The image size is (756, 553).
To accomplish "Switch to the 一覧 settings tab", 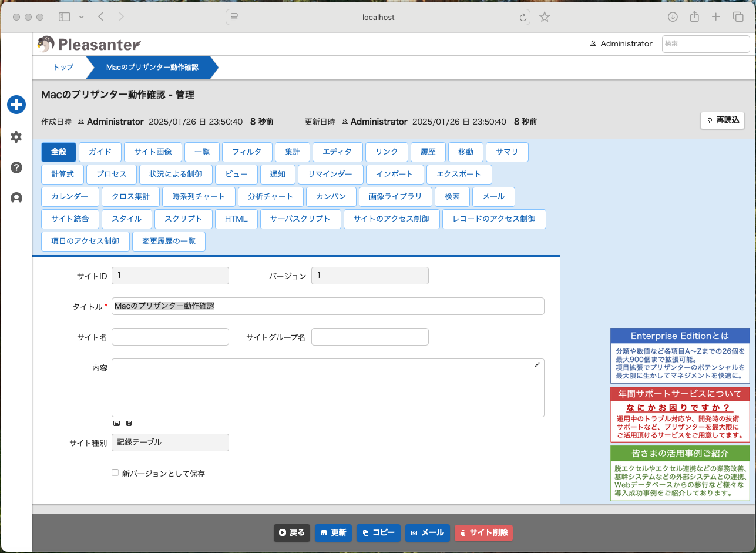I will click(202, 152).
